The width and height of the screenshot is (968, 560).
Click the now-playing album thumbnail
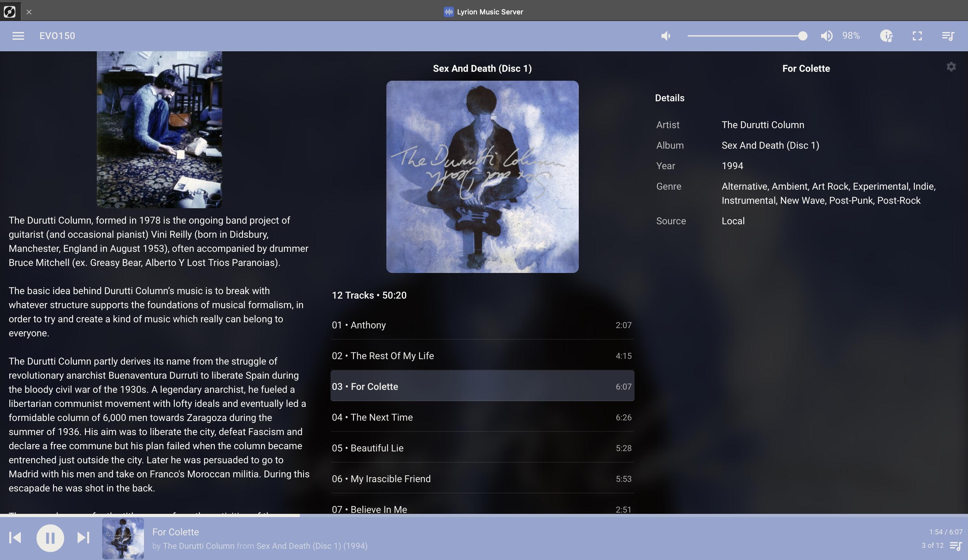point(123,538)
